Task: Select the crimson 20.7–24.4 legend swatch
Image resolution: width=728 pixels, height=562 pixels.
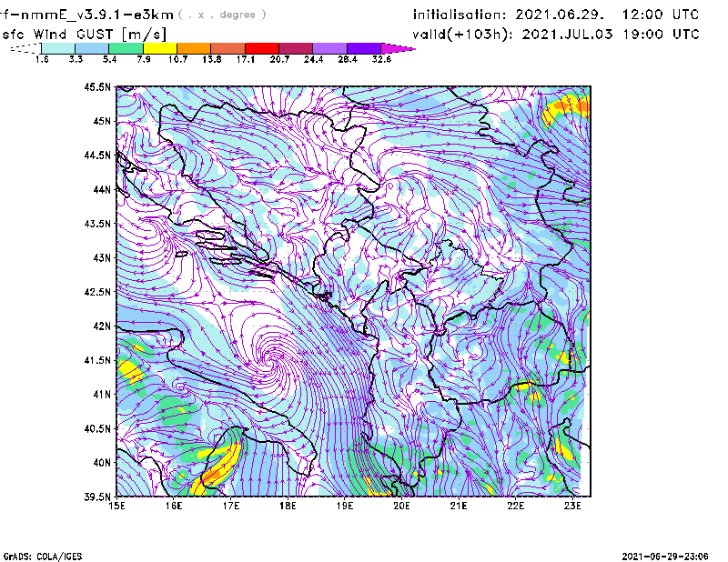Action: pos(296,48)
